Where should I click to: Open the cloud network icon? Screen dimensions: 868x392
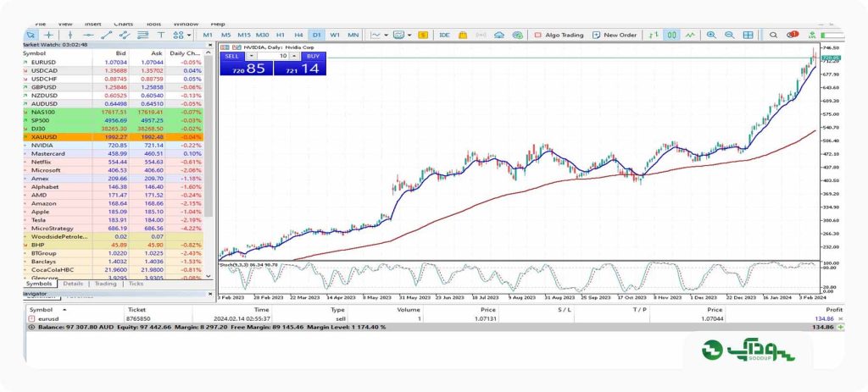pos(518,35)
